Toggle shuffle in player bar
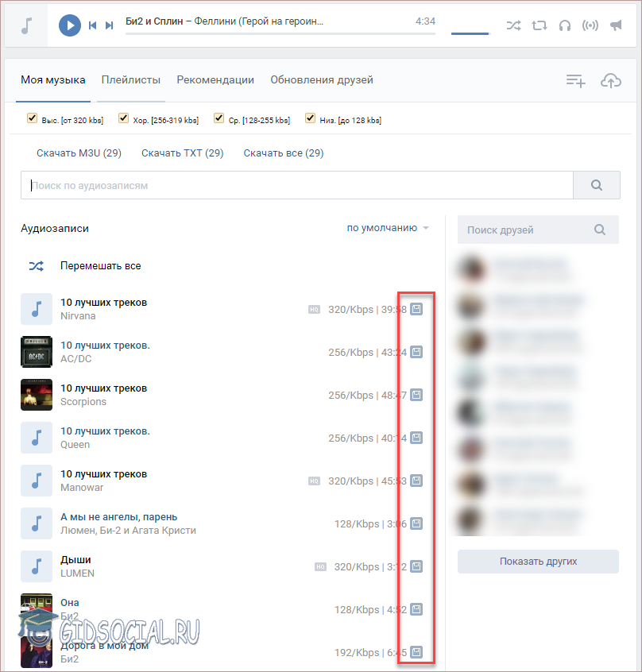 tap(513, 25)
